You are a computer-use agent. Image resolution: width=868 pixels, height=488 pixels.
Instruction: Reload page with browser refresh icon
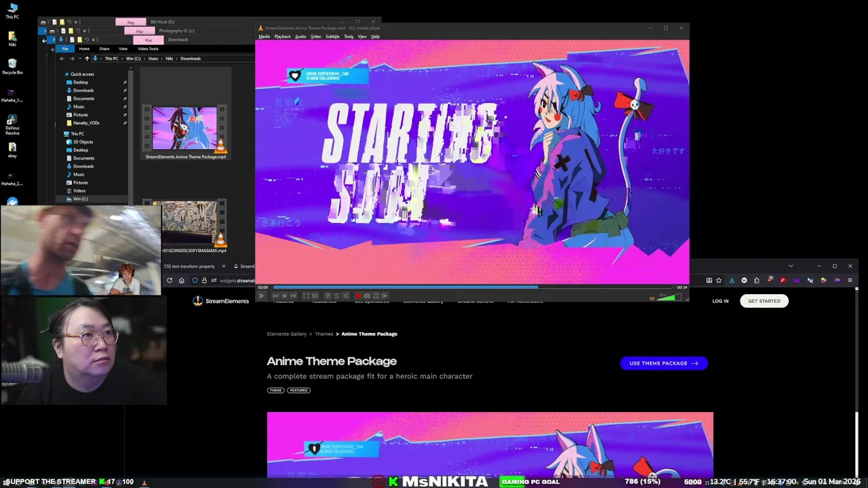pos(170,281)
